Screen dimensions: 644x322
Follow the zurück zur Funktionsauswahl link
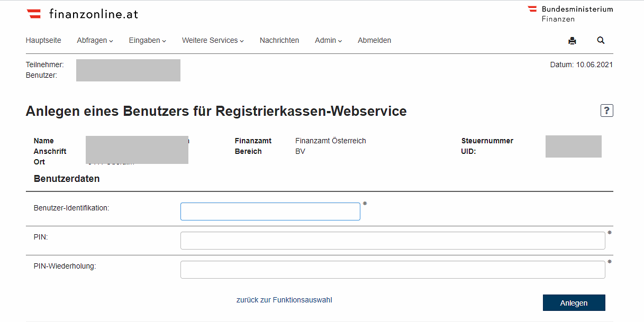click(284, 300)
